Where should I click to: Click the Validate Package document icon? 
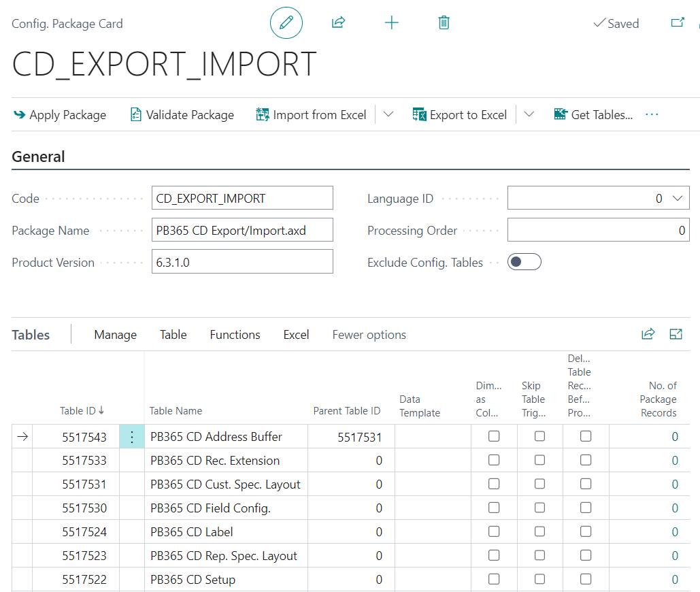click(136, 115)
